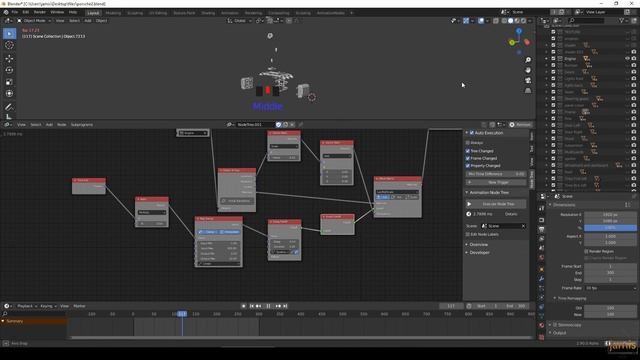Enable the Always checkbox
Viewport: 640px width, 360px height.
pos(468,143)
